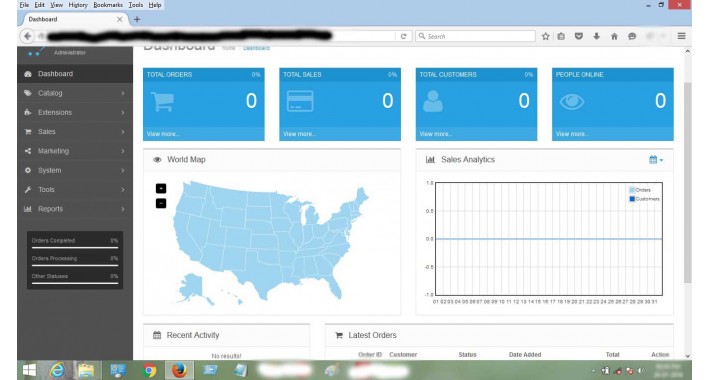This screenshot has height=380, width=710.
Task: Expand the Sales sidebar menu
Action: [x=75, y=132]
